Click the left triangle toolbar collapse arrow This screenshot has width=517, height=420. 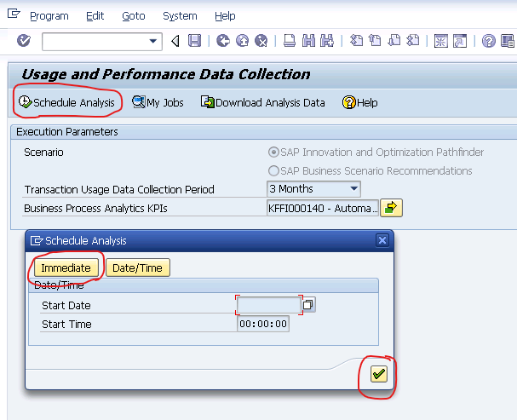click(x=175, y=41)
